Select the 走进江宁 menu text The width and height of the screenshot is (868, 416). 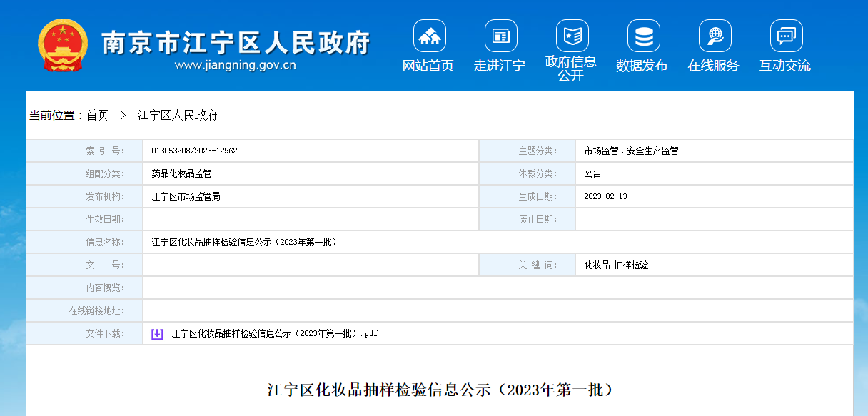[500, 66]
